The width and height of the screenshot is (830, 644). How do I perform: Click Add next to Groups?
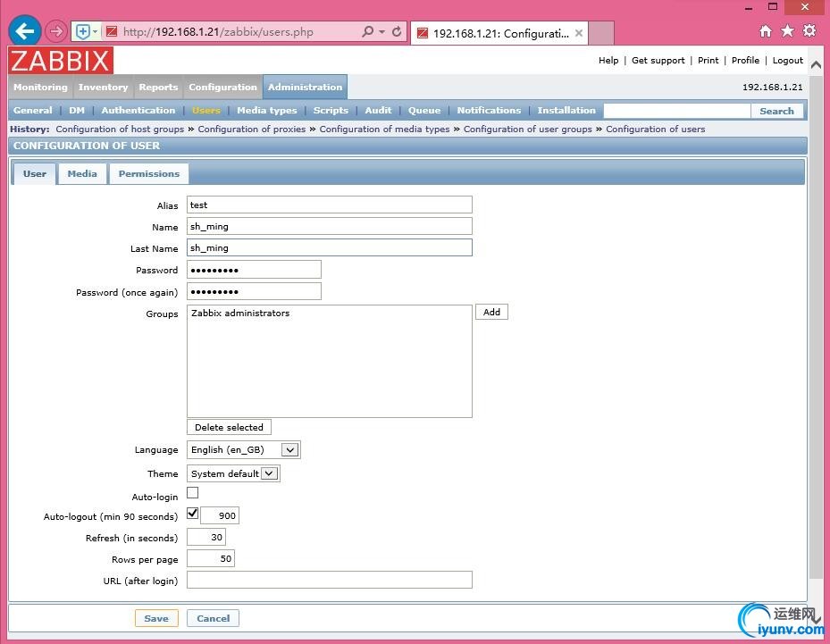click(491, 313)
